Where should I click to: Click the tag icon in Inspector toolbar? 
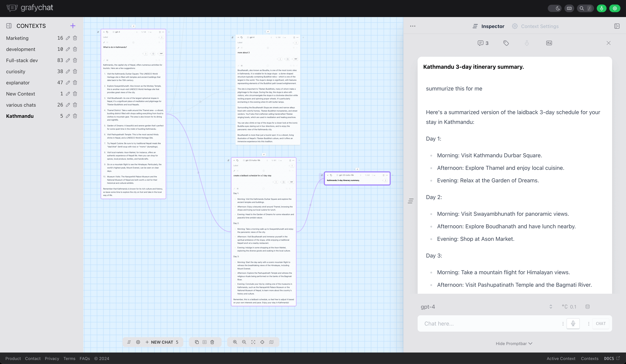tap(506, 43)
